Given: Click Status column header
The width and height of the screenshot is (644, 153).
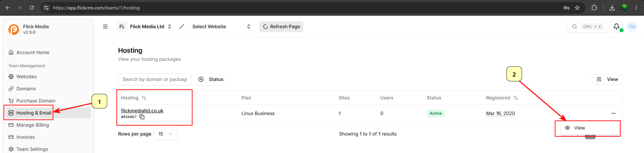Looking at the screenshot, I should pos(434,98).
